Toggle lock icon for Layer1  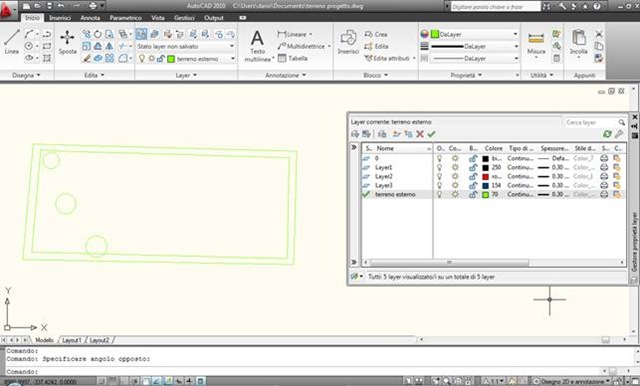(x=473, y=167)
